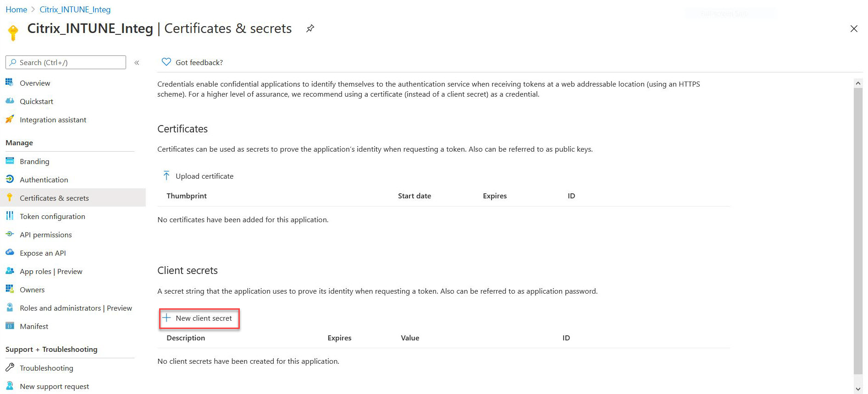
Task: Click the Got feedback heart icon
Action: coord(166,62)
